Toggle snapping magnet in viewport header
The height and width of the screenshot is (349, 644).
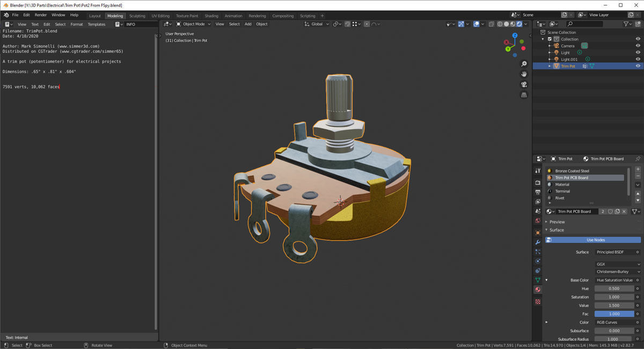coord(348,24)
